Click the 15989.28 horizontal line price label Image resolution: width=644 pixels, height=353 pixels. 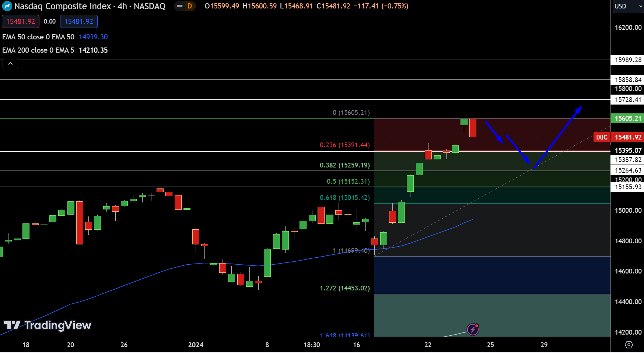(628, 60)
